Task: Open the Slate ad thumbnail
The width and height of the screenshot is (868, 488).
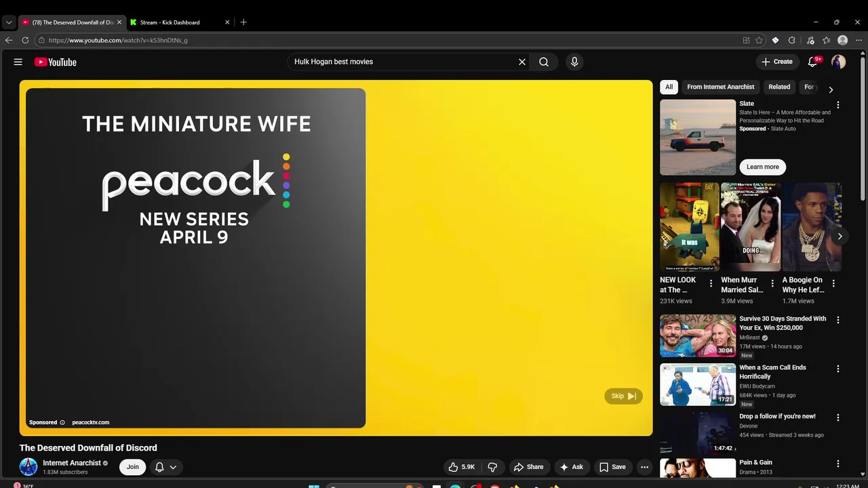Action: click(x=698, y=137)
